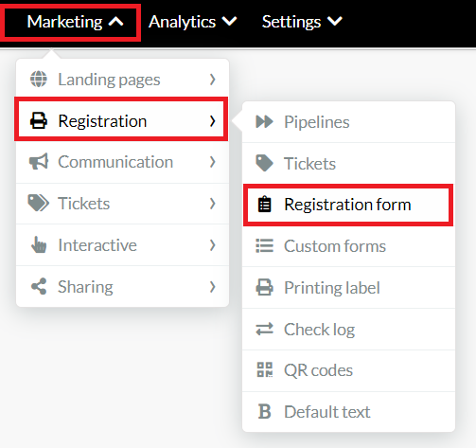This screenshot has width=476, height=448.
Task: Select Registration form in submenu
Action: 348,205
